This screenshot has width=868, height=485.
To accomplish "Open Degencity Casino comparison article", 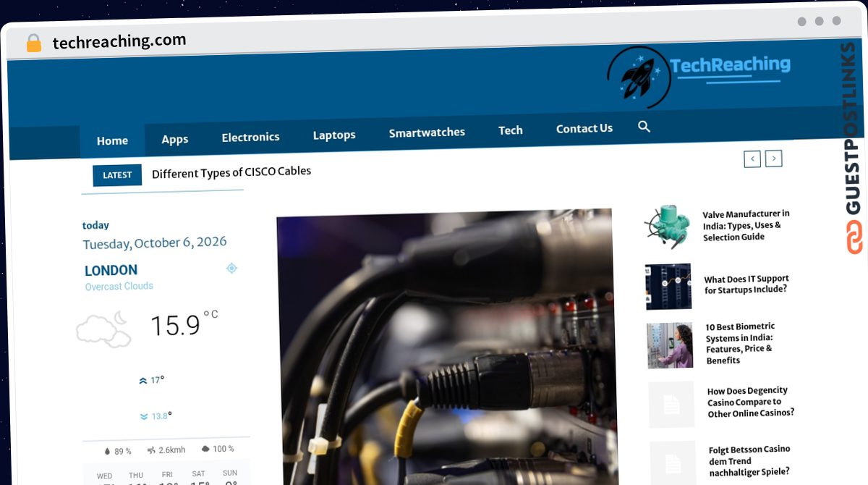I will (x=751, y=402).
